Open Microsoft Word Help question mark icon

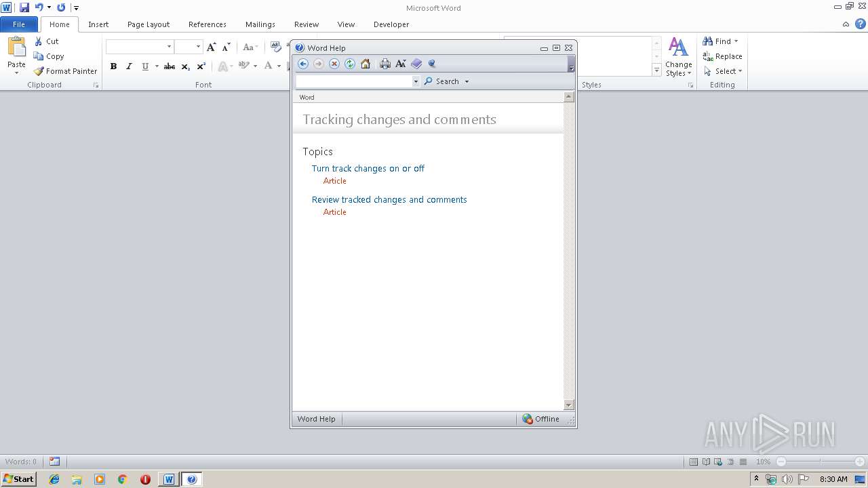pos(860,24)
